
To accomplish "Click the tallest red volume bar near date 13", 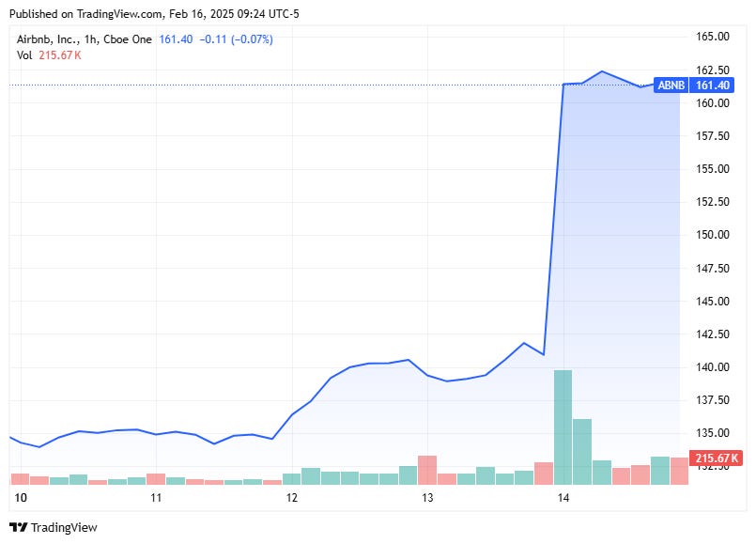I will (x=427, y=470).
